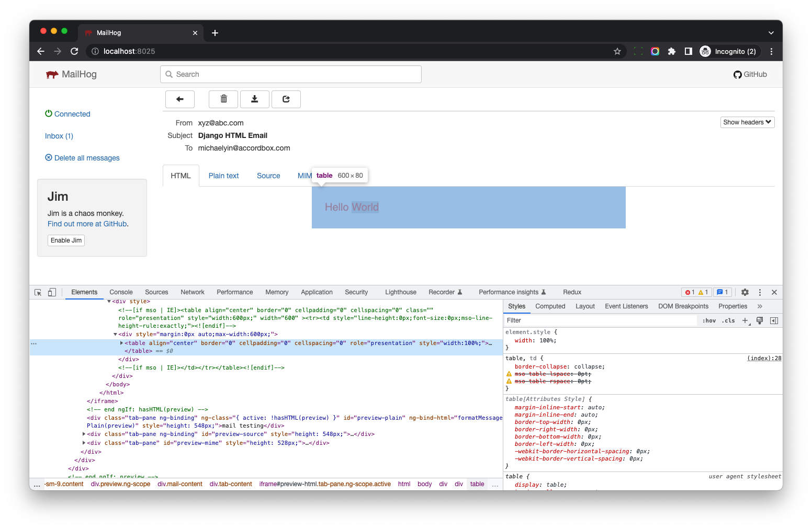Viewport: 812px width, 529px height.
Task: Open DevTools settings gear
Action: coord(745,292)
